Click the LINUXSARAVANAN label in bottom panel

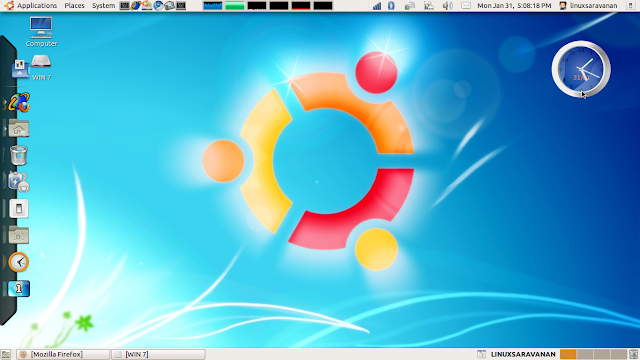point(523,354)
